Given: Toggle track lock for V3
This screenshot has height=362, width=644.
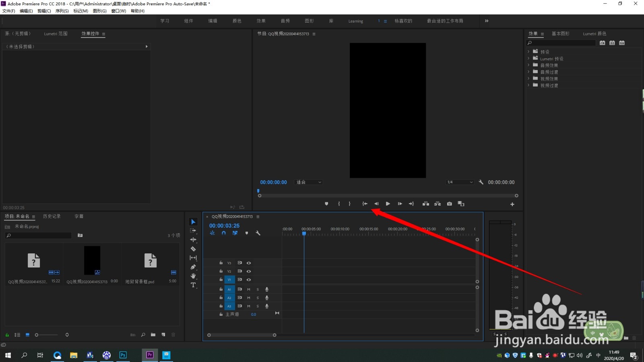Looking at the screenshot, I should (221, 263).
